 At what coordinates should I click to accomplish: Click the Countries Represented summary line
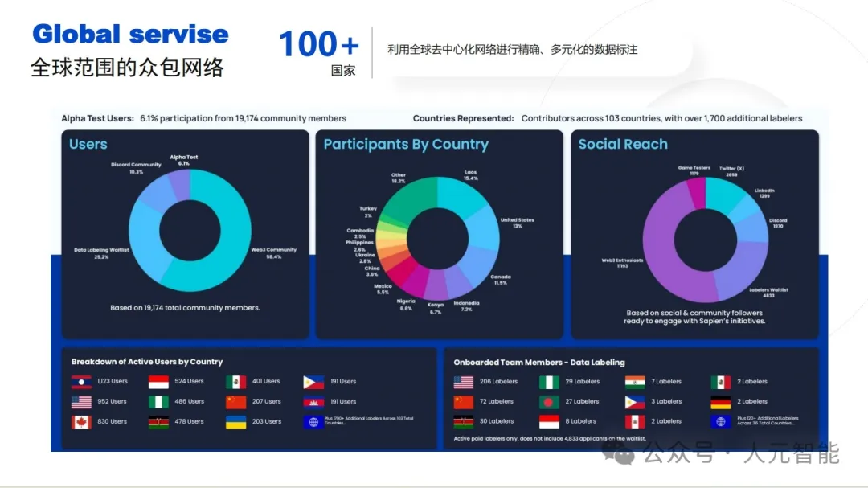[608, 118]
